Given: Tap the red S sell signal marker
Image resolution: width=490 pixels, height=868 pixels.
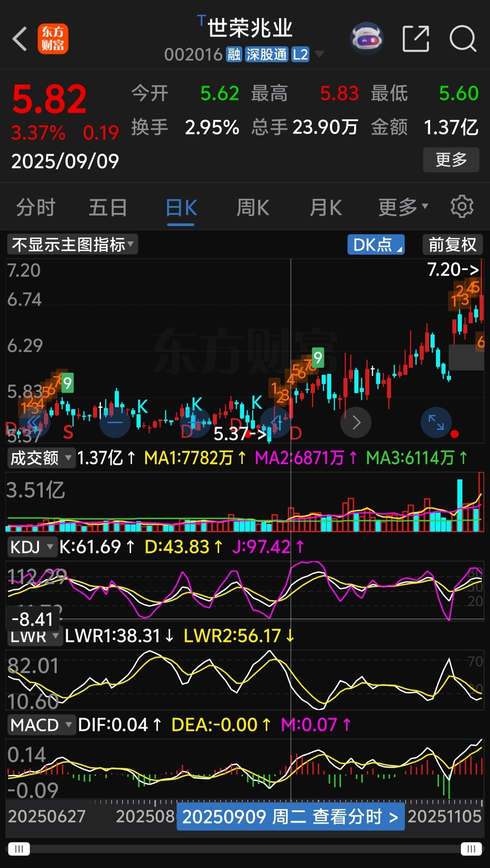Looking at the screenshot, I should point(68,432).
